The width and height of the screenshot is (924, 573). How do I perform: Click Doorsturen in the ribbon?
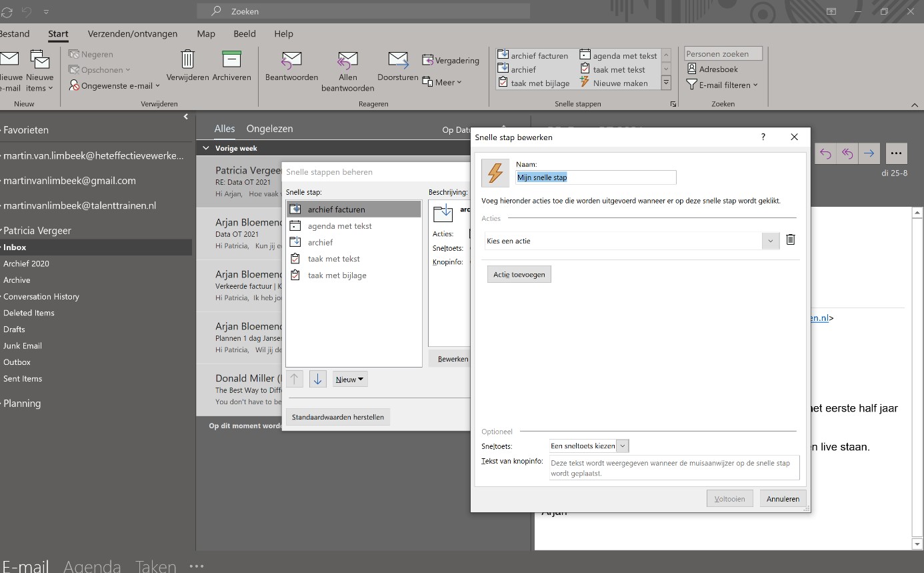click(x=398, y=66)
